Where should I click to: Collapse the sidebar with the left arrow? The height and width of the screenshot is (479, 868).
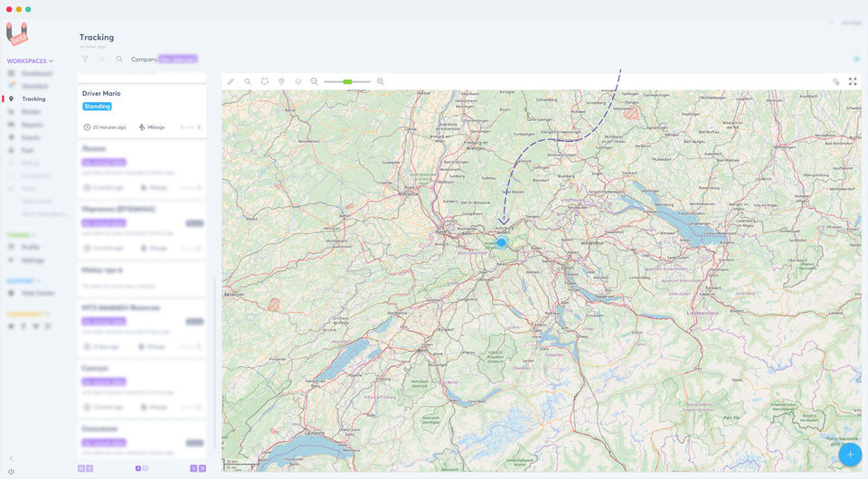pos(11,458)
